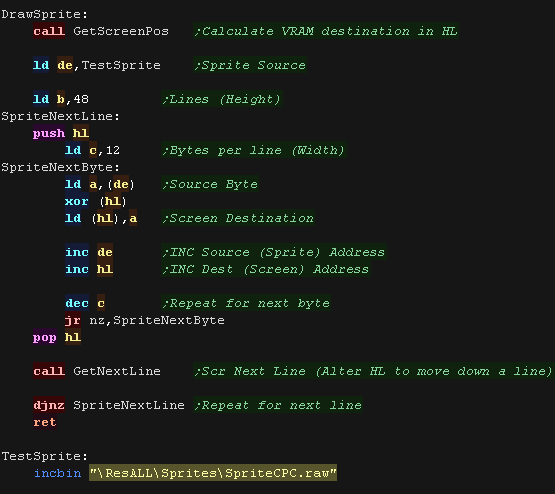Viewport: 555px width, 494px height.
Task: Select the TestSprite operand in ld de
Action: coord(121,65)
